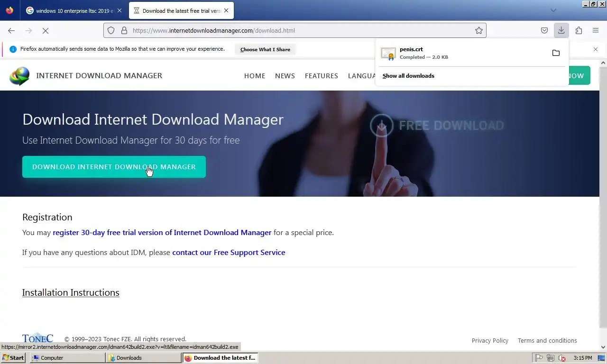Open the Privacy Policy footer link
This screenshot has height=364, width=607.
tap(490, 341)
